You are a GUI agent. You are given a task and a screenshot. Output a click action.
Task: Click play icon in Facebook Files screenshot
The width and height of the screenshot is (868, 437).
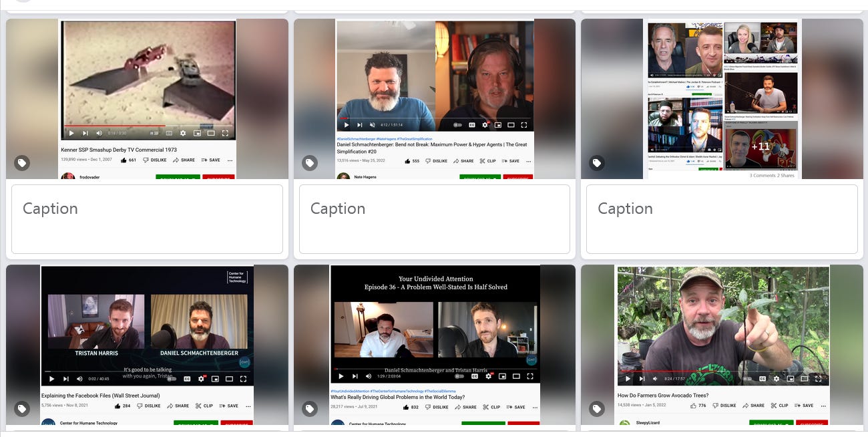51,379
